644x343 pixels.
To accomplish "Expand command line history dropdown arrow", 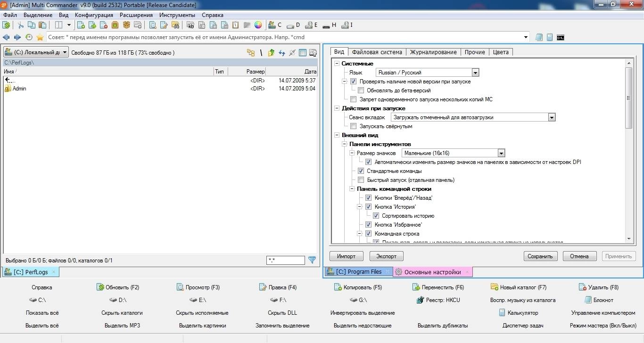I will [x=526, y=37].
